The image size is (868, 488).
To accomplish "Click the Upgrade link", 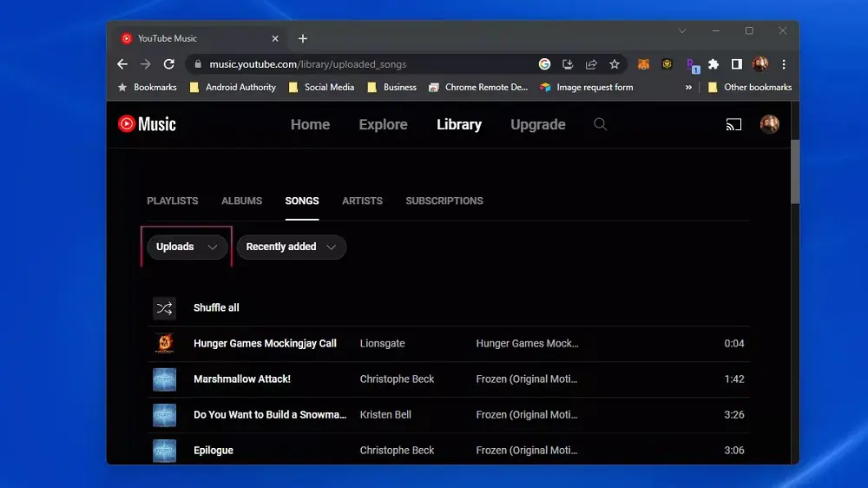I will tap(537, 124).
